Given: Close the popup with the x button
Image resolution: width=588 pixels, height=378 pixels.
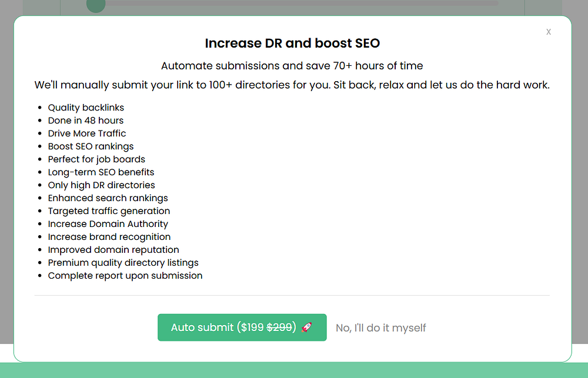Looking at the screenshot, I should [549, 32].
